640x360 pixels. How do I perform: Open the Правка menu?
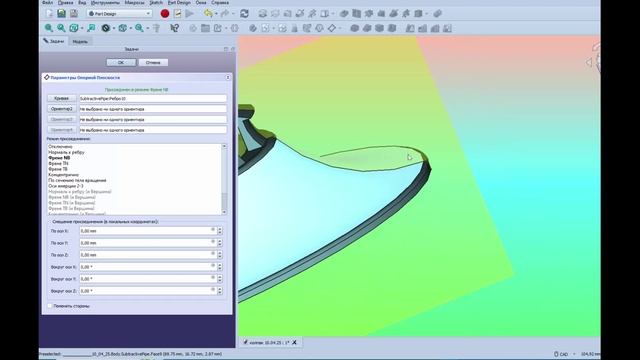tap(65, 2)
